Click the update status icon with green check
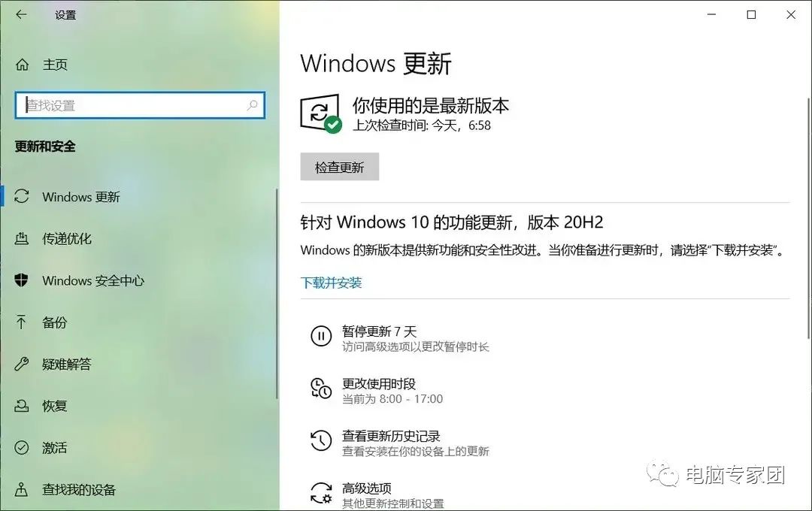The image size is (812, 511). coord(320,113)
